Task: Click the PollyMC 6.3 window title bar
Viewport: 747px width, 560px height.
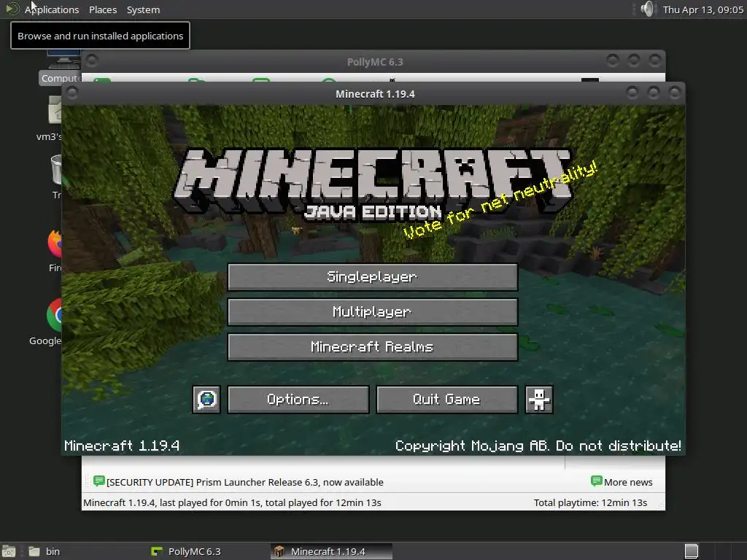Action: coord(375,62)
